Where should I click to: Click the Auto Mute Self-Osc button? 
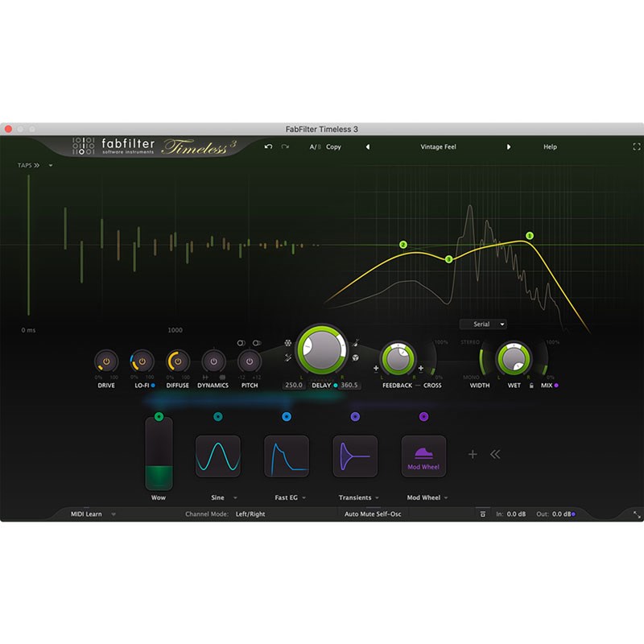point(373,514)
